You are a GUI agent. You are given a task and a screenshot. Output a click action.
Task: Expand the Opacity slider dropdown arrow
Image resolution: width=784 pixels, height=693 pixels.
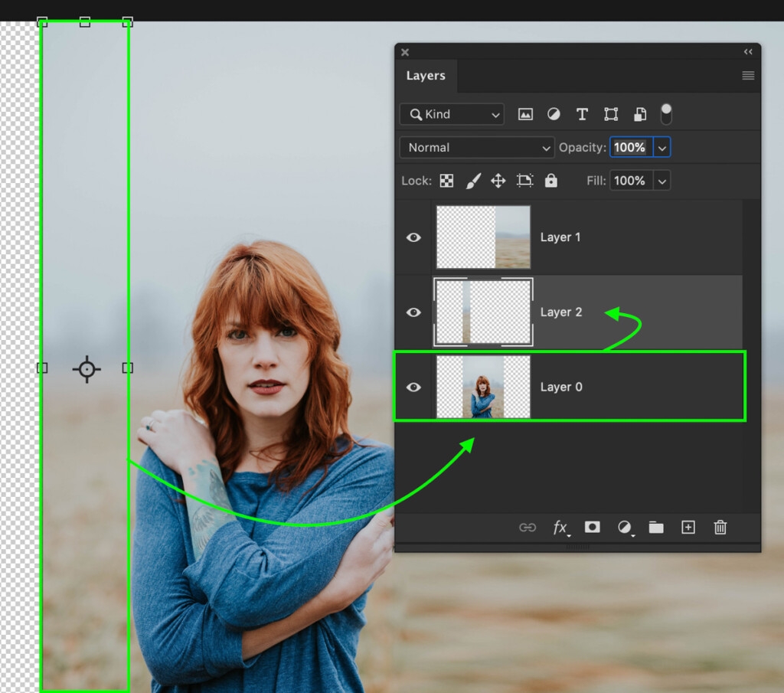click(662, 148)
